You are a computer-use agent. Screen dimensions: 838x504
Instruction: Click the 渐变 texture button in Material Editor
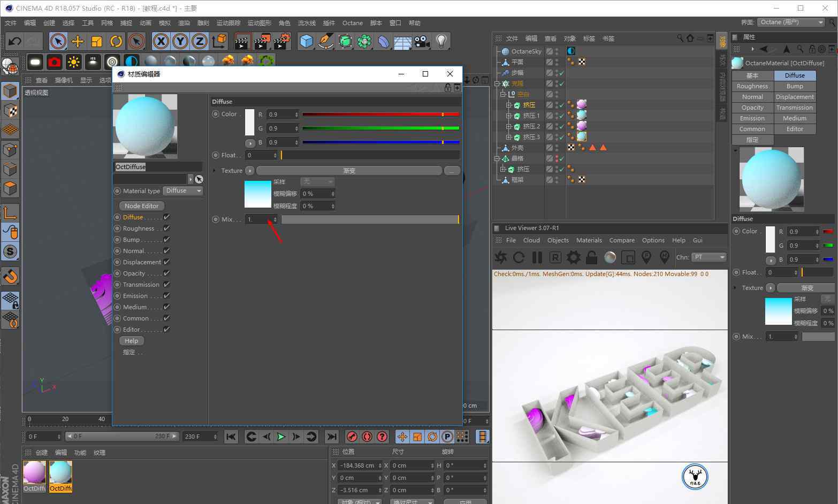[349, 171]
